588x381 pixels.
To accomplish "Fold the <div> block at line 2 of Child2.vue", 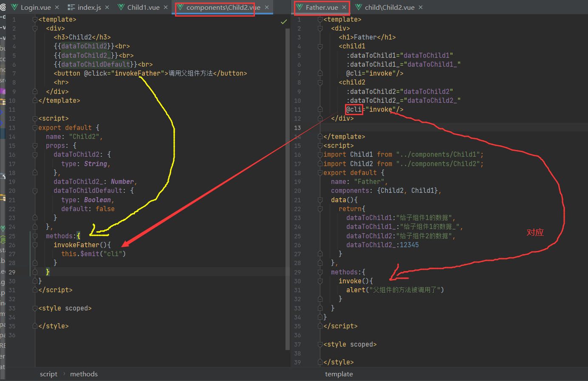I will [x=35, y=28].
